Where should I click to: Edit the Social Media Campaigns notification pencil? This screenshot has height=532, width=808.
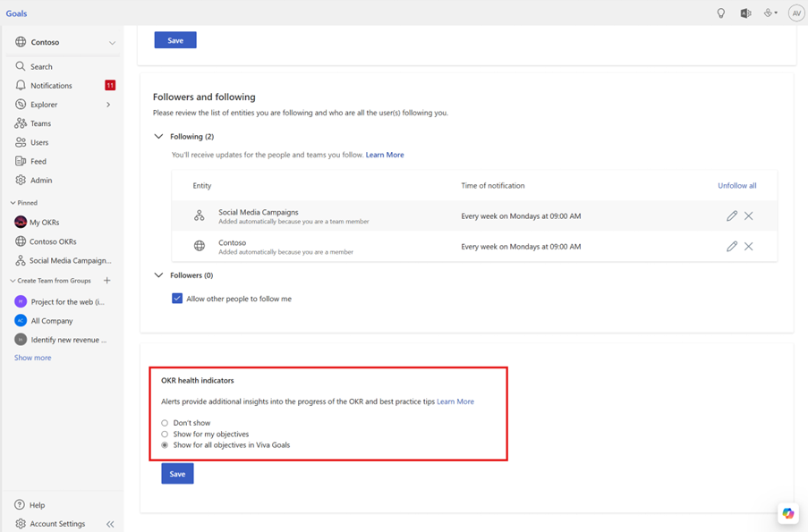point(732,215)
